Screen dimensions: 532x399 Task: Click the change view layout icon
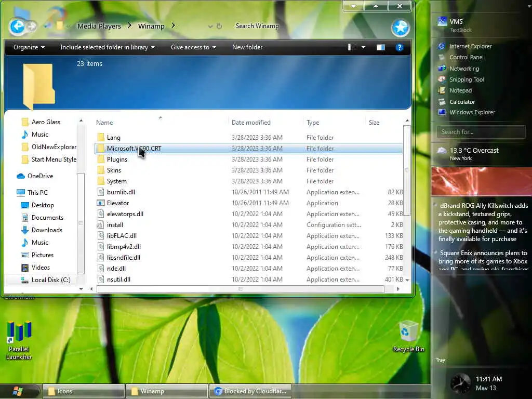coord(352,47)
